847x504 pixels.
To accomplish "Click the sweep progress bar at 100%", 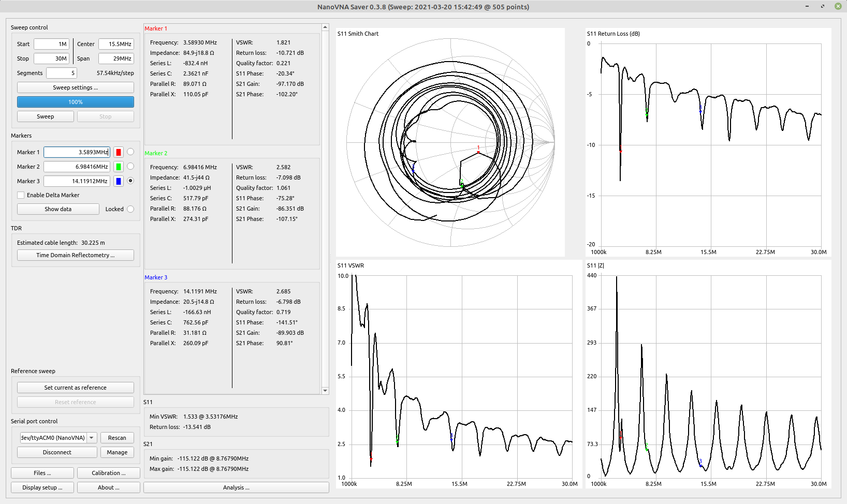I will 76,102.
